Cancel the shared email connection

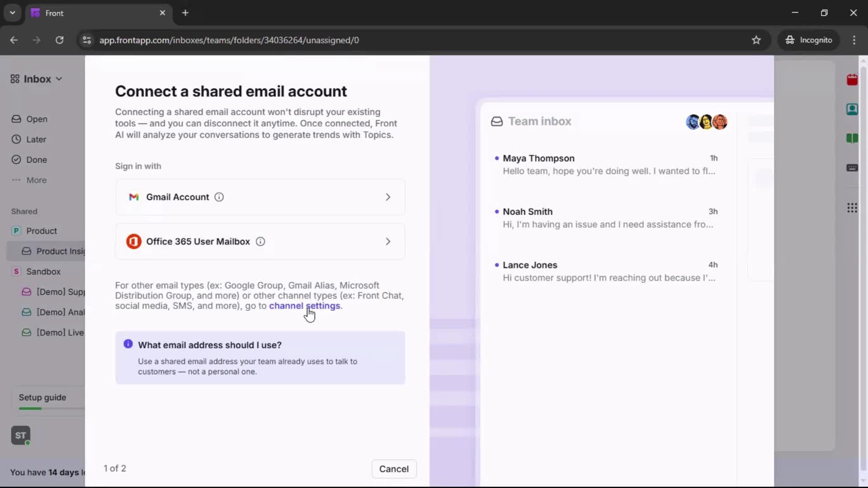[394, 469]
